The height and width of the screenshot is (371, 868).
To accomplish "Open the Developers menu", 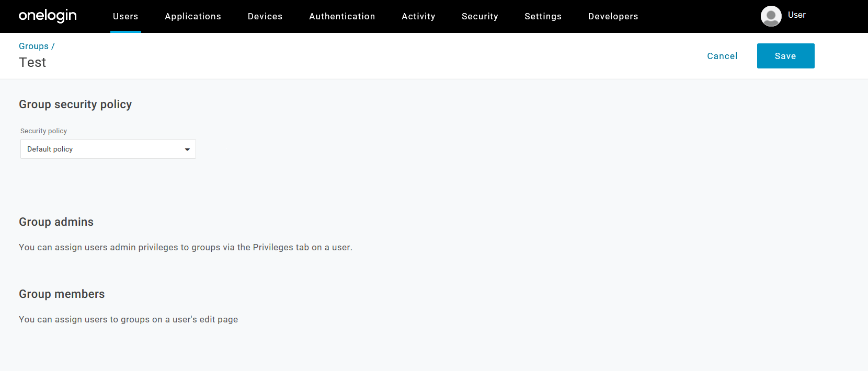I will coord(613,16).
